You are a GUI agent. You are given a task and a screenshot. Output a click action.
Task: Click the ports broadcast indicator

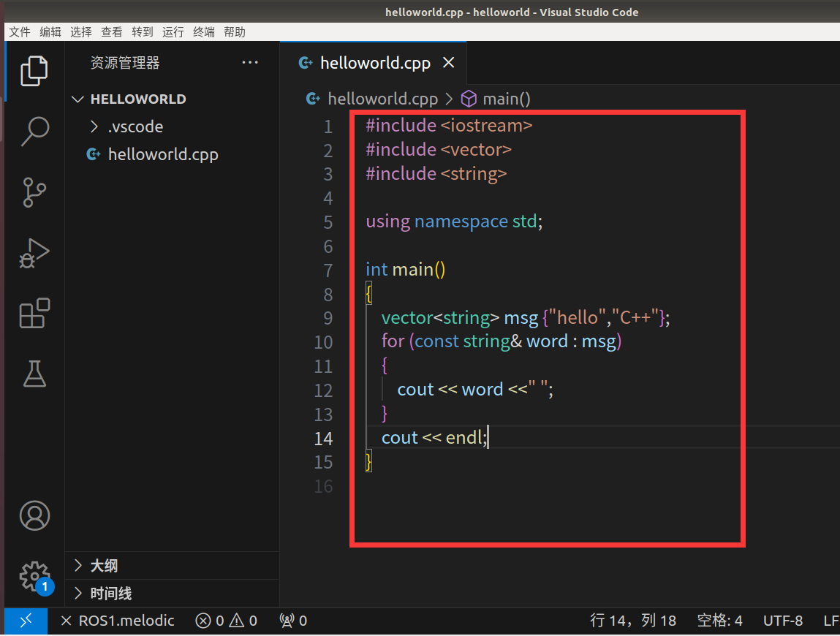pyautogui.click(x=292, y=621)
